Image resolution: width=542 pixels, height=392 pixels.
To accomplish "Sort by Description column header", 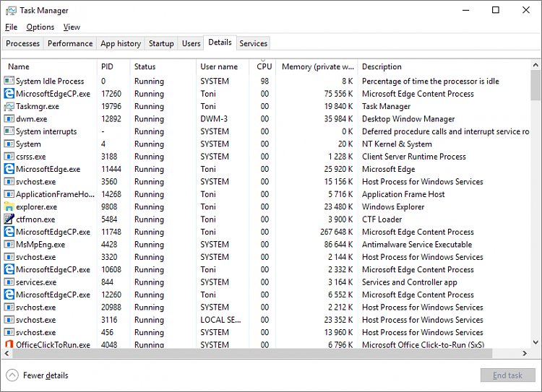I will (x=444, y=66).
